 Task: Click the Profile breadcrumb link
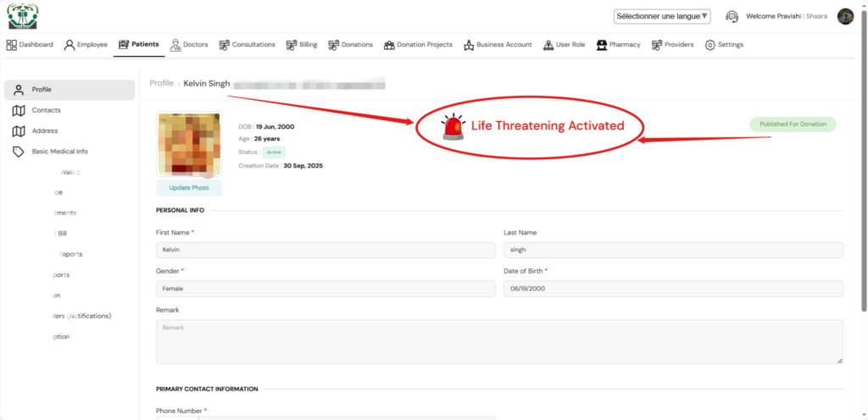pyautogui.click(x=161, y=83)
